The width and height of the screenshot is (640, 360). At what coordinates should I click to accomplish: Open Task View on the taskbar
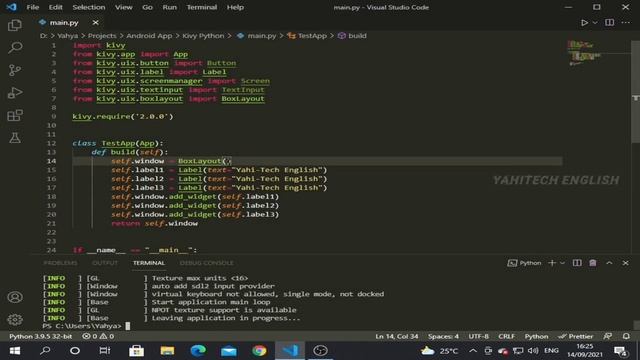point(105,351)
